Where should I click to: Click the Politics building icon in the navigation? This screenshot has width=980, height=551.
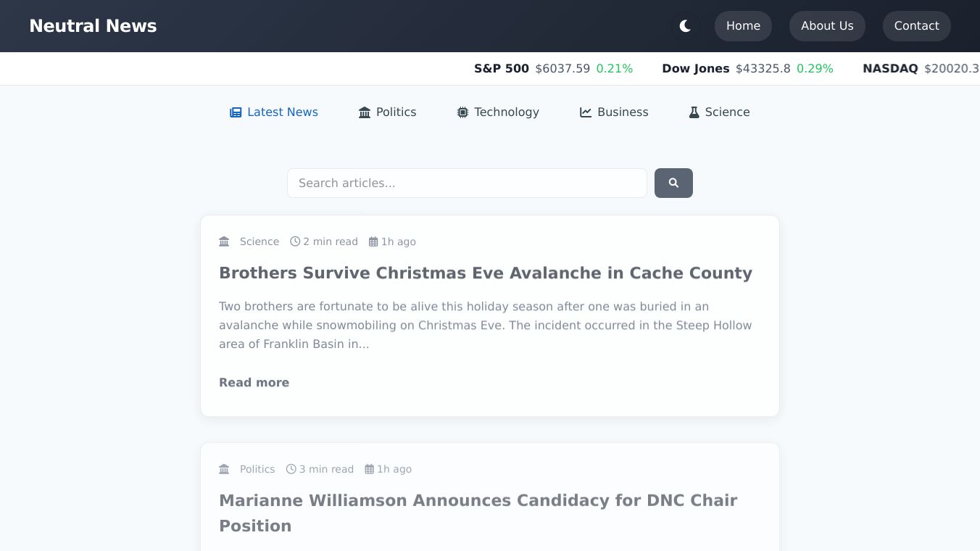pos(365,112)
